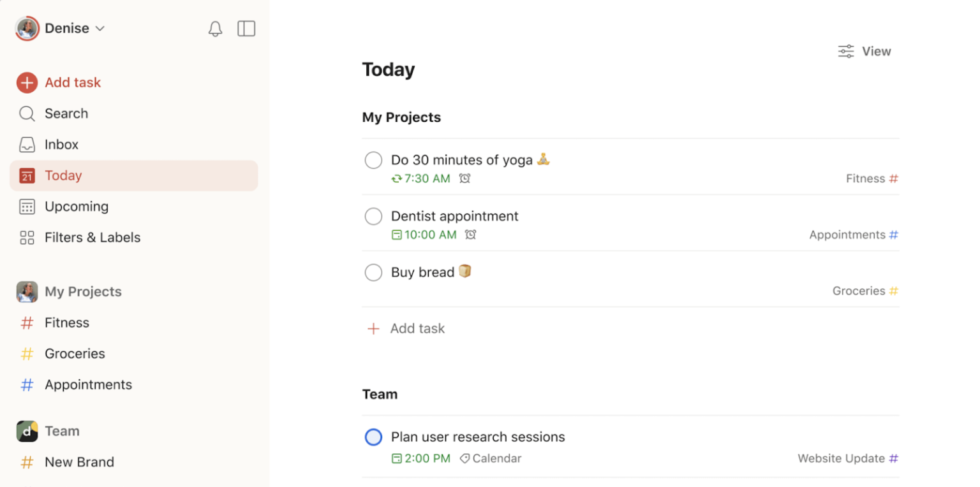Click 'Add task' below the Buy bread item
Image resolution: width=980 pixels, height=487 pixels.
pyautogui.click(x=405, y=328)
